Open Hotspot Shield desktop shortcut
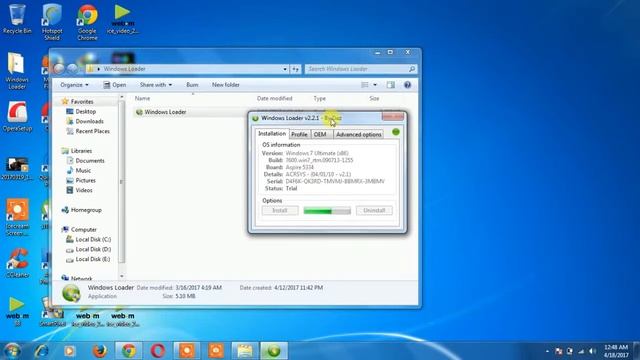The image size is (640, 360). pos(52,22)
